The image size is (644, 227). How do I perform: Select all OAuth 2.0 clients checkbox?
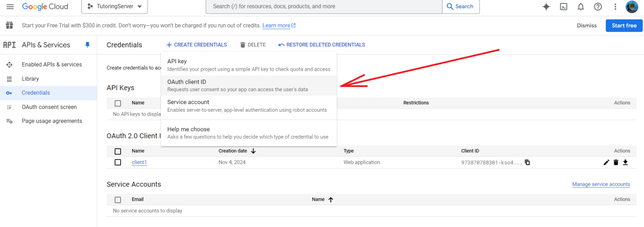pos(118,151)
